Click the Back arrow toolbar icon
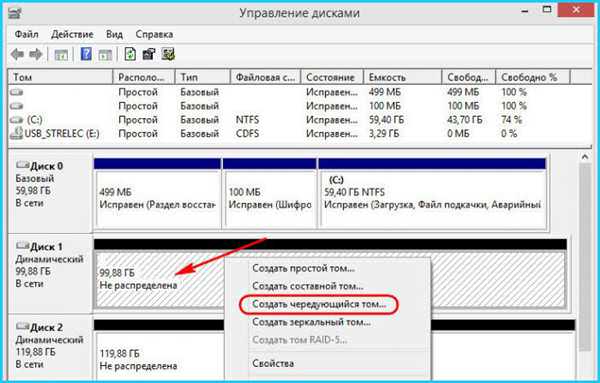 point(17,54)
